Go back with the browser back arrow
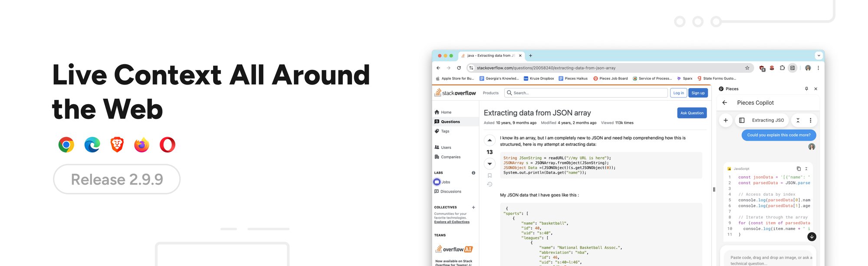868x266 pixels. click(x=438, y=68)
